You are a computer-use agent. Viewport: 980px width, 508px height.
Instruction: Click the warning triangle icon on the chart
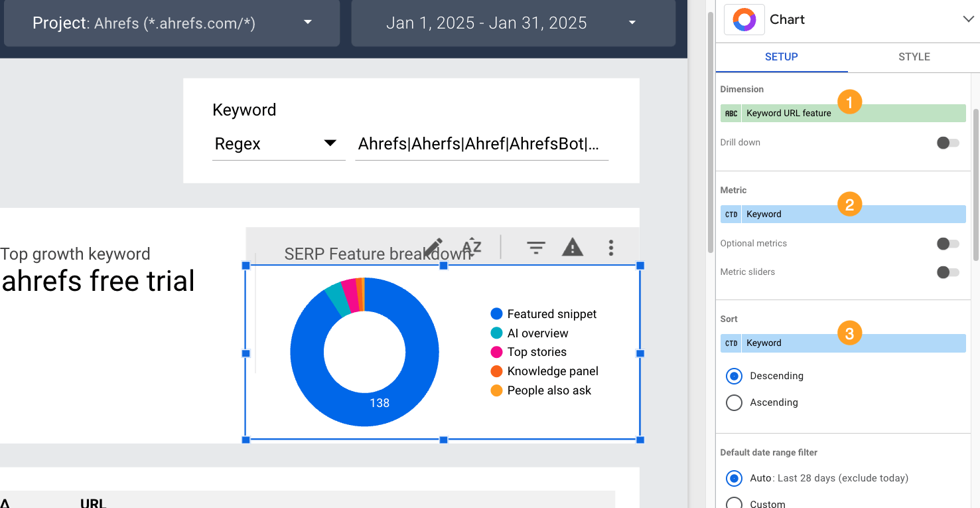point(572,246)
